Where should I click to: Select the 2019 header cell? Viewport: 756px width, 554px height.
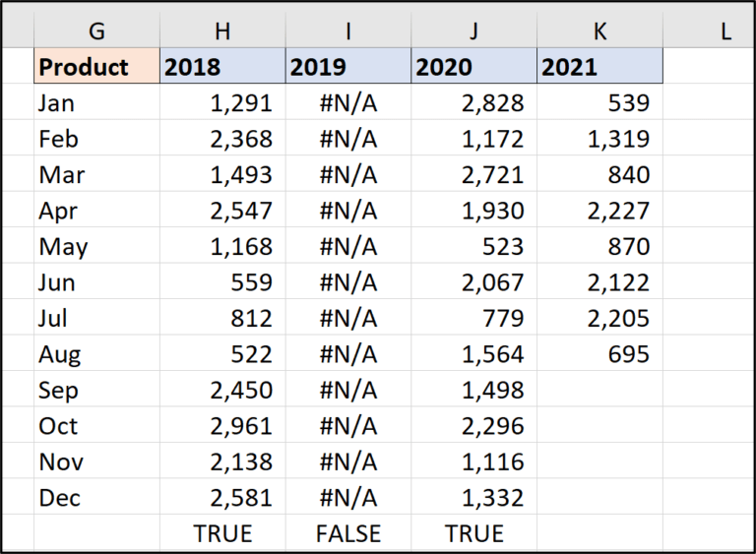click(348, 67)
